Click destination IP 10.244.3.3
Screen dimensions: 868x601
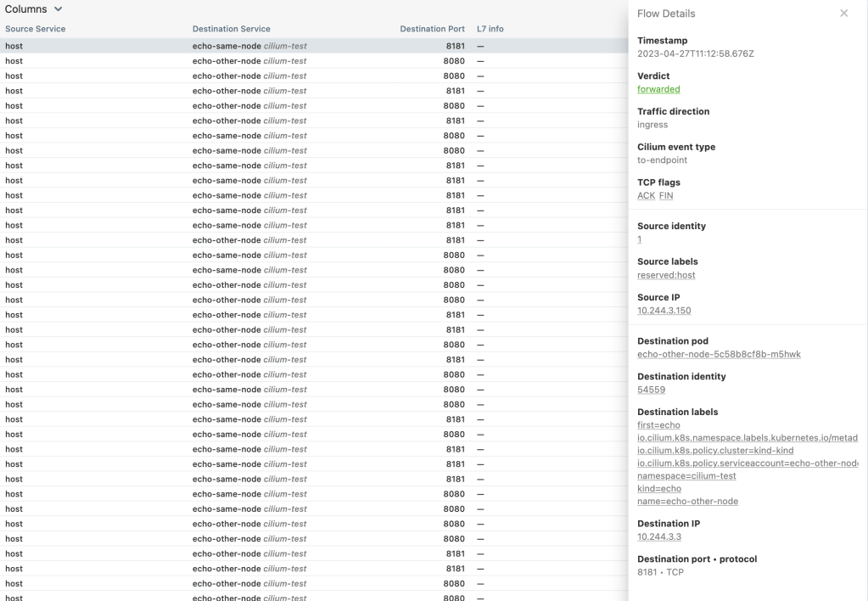(x=659, y=537)
